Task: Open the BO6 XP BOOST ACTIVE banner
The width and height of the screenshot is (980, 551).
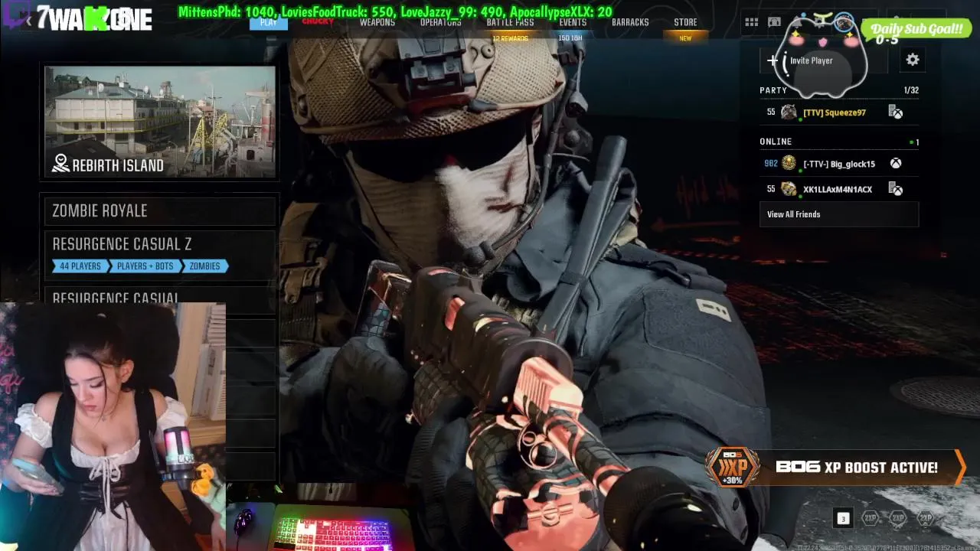Action: [836, 468]
